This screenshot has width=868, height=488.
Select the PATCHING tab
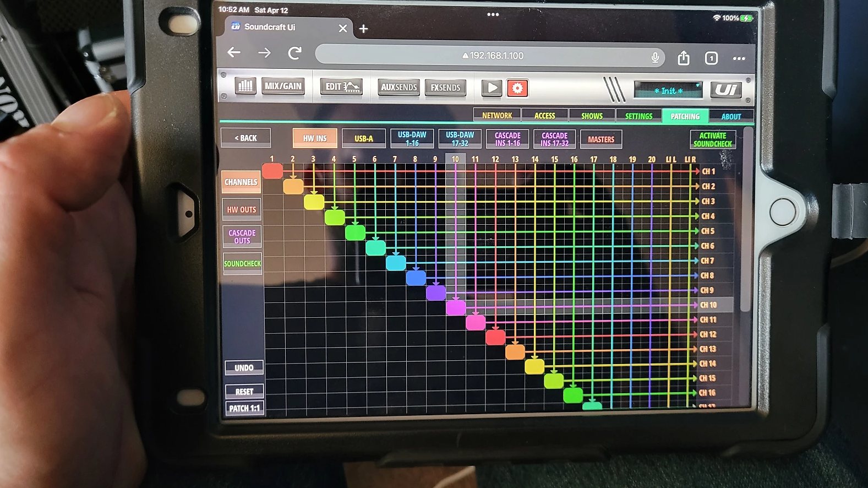coord(685,116)
